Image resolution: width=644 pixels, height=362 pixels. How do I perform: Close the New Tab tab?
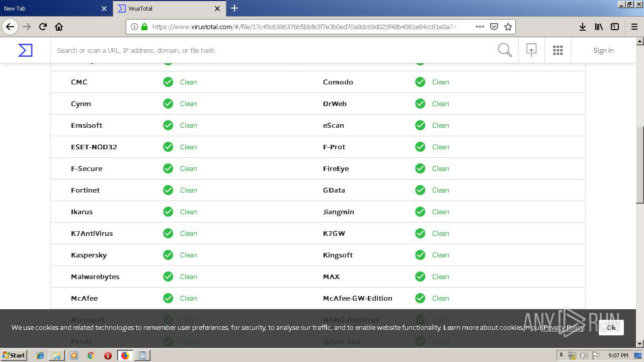104,9
